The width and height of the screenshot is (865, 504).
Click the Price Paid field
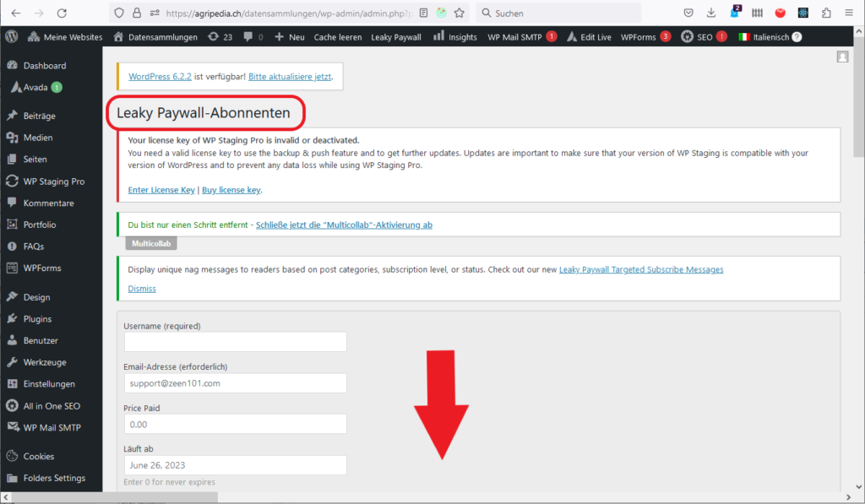coord(236,424)
